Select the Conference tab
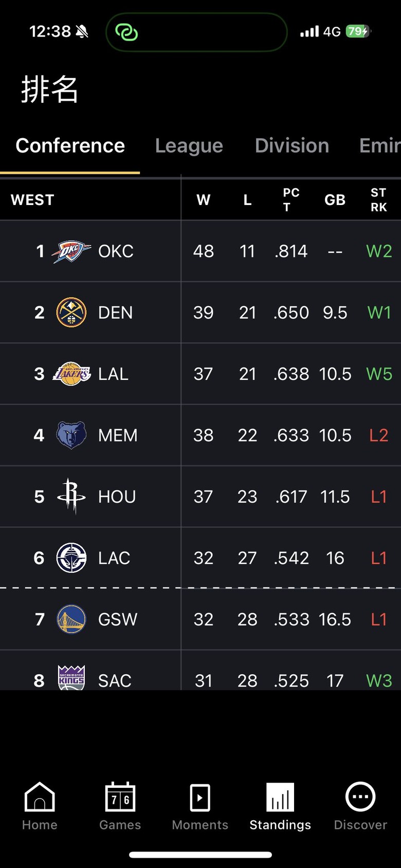This screenshot has width=401, height=868. click(70, 146)
